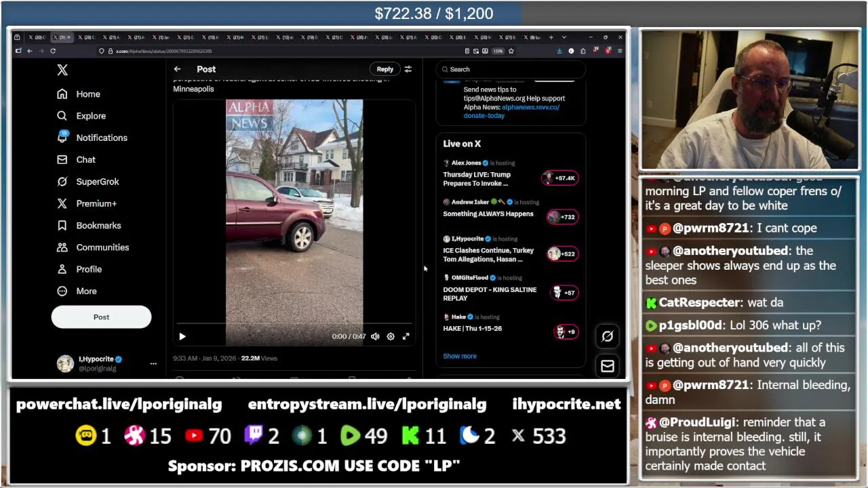Open browser downloads panel
Image resolution: width=868 pixels, height=488 pixels.
[x=559, y=51]
